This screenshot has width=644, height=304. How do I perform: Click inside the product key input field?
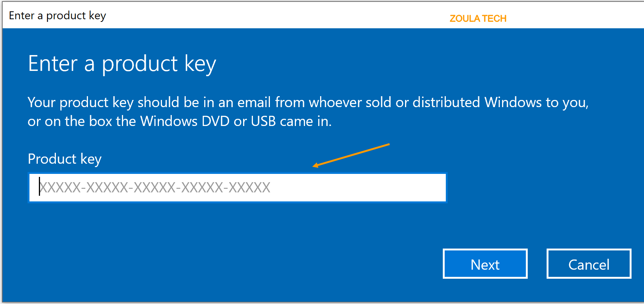(x=237, y=187)
